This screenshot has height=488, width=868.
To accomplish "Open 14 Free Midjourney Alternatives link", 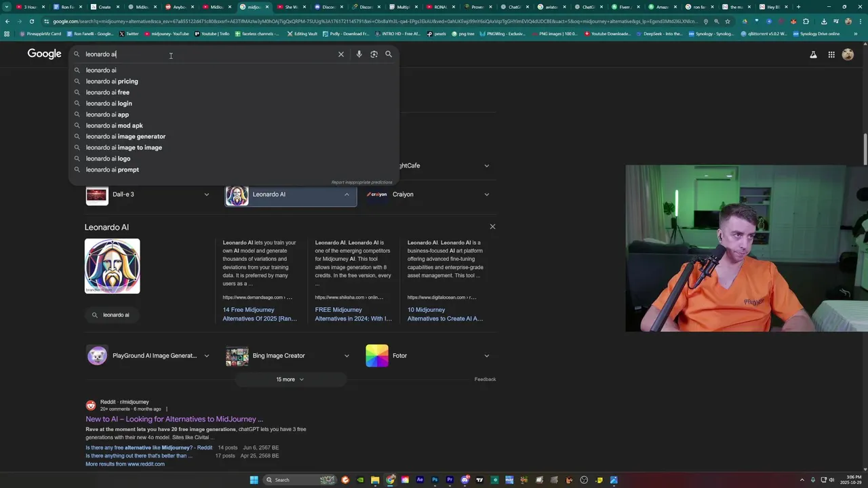I will coord(260,314).
